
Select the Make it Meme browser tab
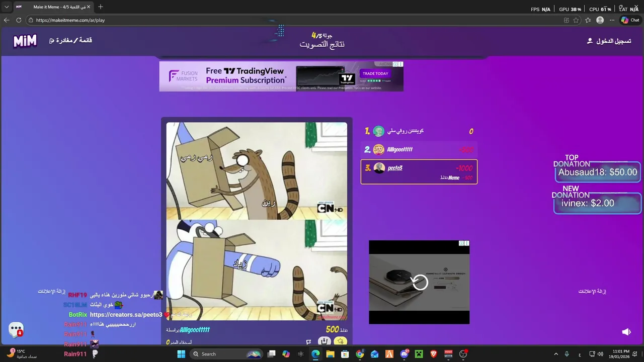53,7
